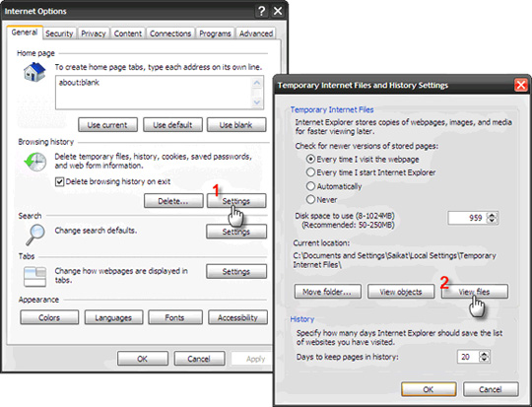Go to the Connections tab
Viewport: 532px width, 407px height.
click(170, 34)
